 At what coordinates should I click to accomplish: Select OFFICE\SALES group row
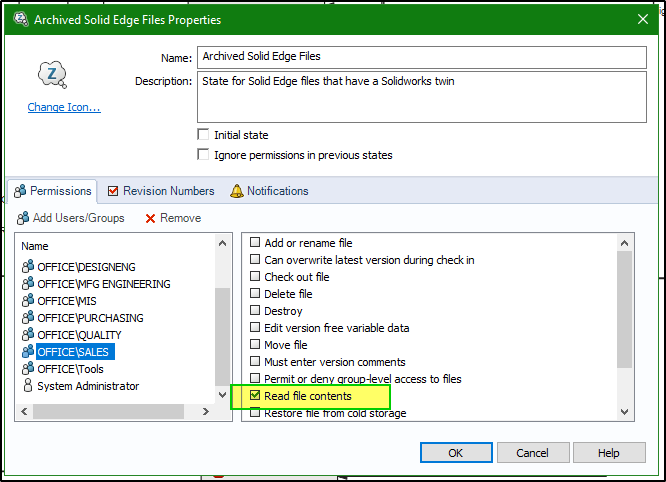point(75,352)
